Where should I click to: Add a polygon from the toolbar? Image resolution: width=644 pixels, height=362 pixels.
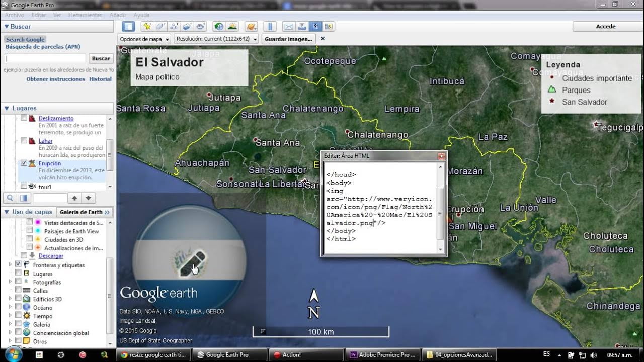click(160, 27)
